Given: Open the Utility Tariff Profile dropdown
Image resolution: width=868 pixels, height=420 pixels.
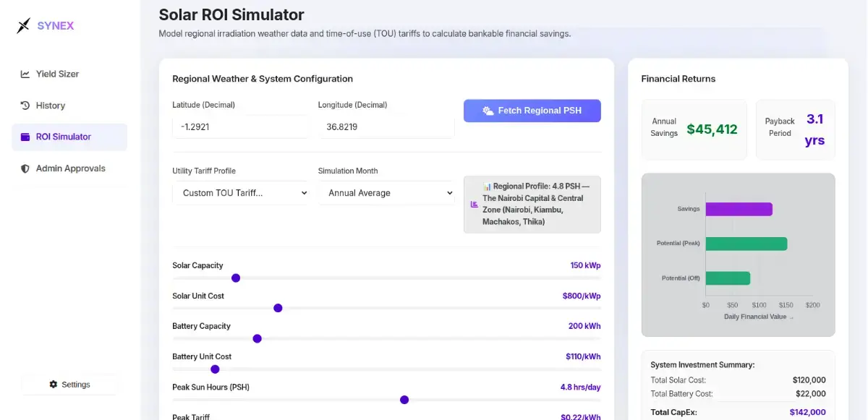Looking at the screenshot, I should pos(240,193).
